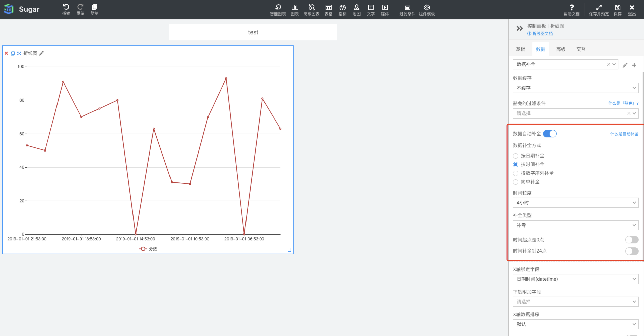Open 组件模板 component templates

click(x=427, y=10)
